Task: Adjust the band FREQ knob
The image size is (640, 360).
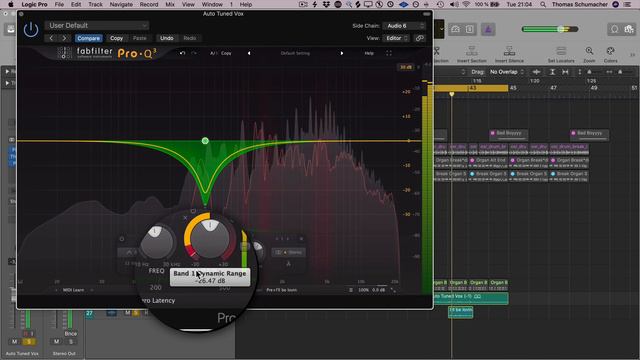Action: pos(157,242)
